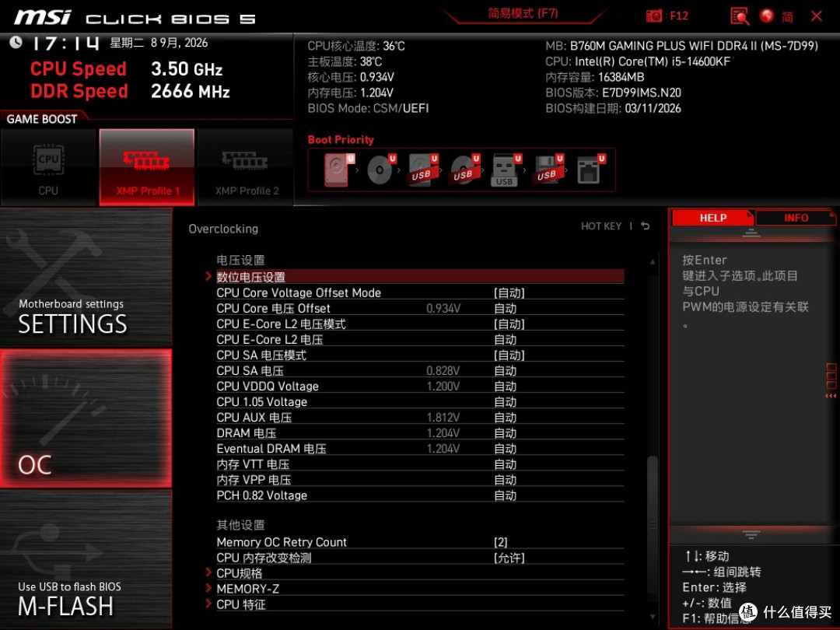Switch to the HELP tab
840x630 pixels.
pos(712,218)
